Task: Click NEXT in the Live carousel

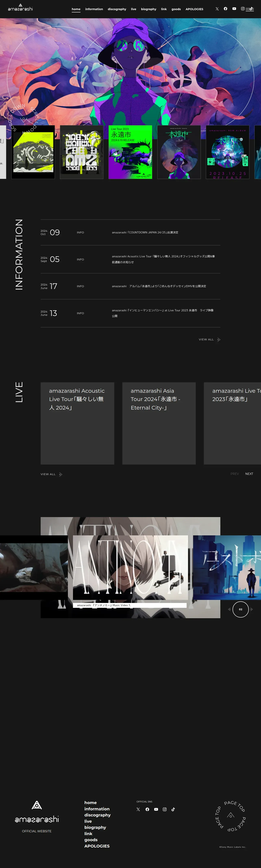Action: coord(249,474)
